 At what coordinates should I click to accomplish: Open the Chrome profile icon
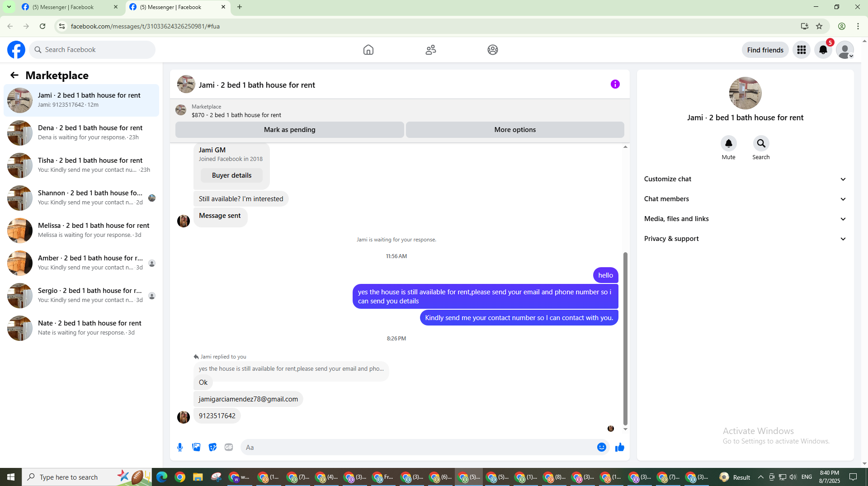click(x=842, y=26)
